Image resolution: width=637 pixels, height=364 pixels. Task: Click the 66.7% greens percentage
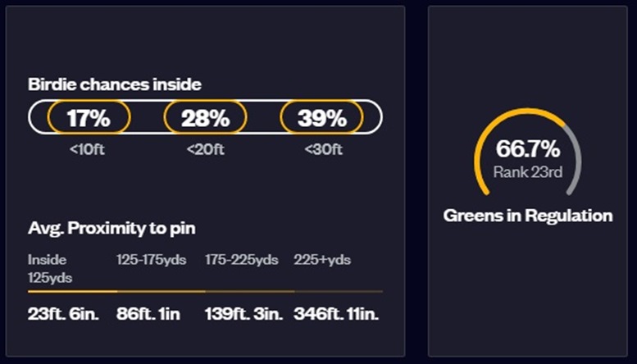[x=528, y=149]
